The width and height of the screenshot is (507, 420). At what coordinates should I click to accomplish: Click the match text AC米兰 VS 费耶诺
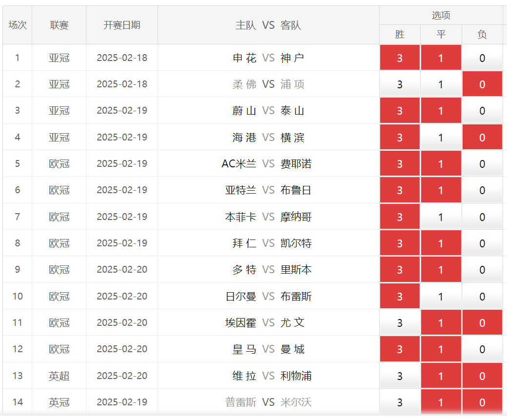pos(267,164)
